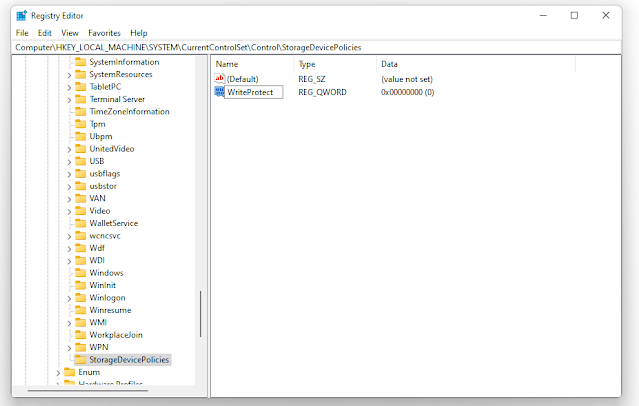This screenshot has height=406, width=639.
Task: Click the VAN folder icon
Action: pos(81,198)
